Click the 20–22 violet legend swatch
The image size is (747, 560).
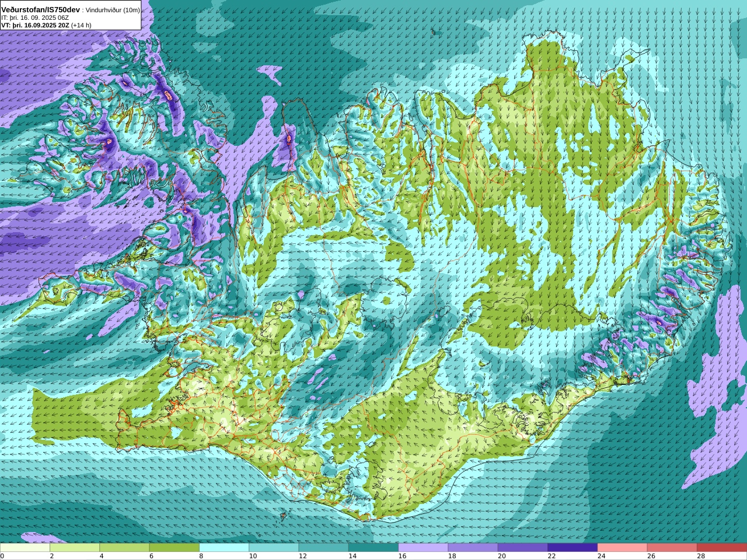(x=523, y=548)
